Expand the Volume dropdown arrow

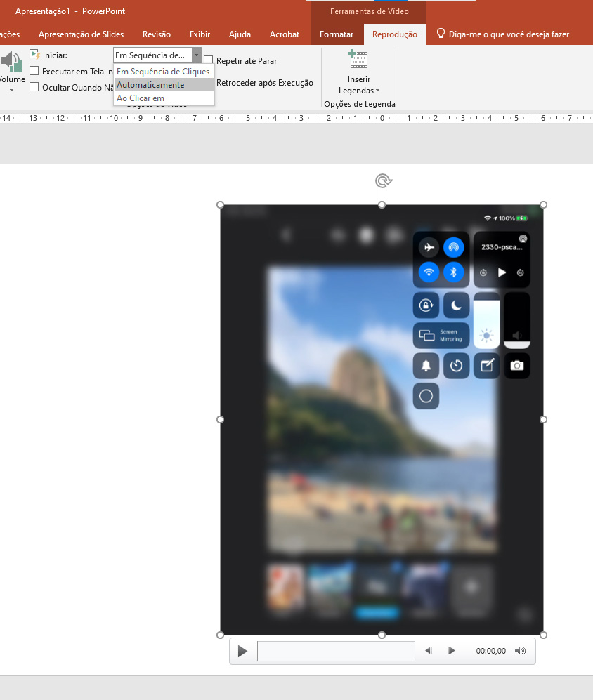coord(12,90)
